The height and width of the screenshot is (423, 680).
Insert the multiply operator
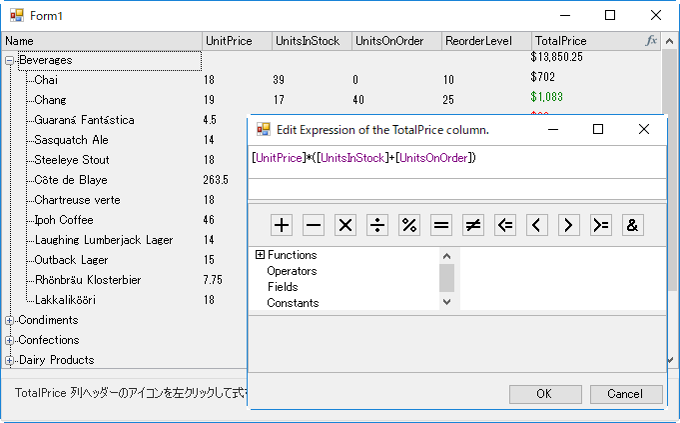345,225
